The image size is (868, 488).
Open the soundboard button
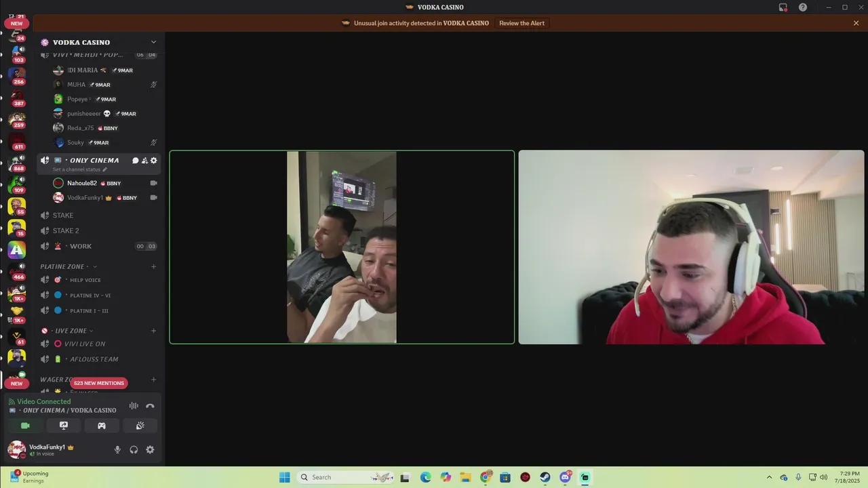[x=140, y=426]
